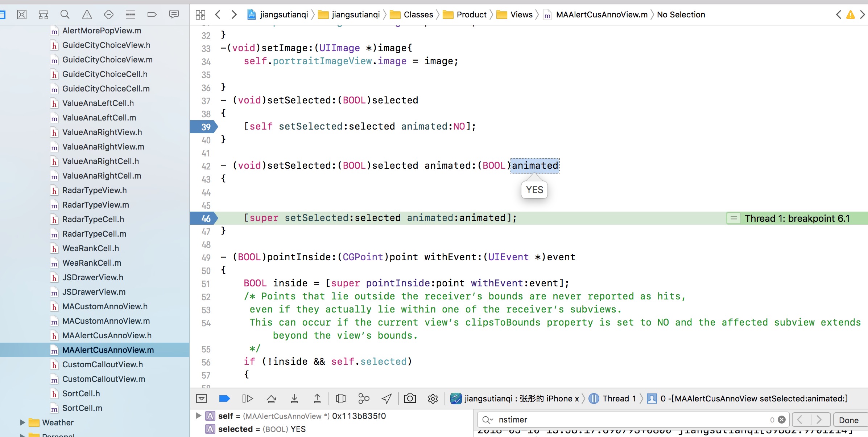Open the debug navigator icon
Screen dimensions: 868x437
(x=131, y=15)
